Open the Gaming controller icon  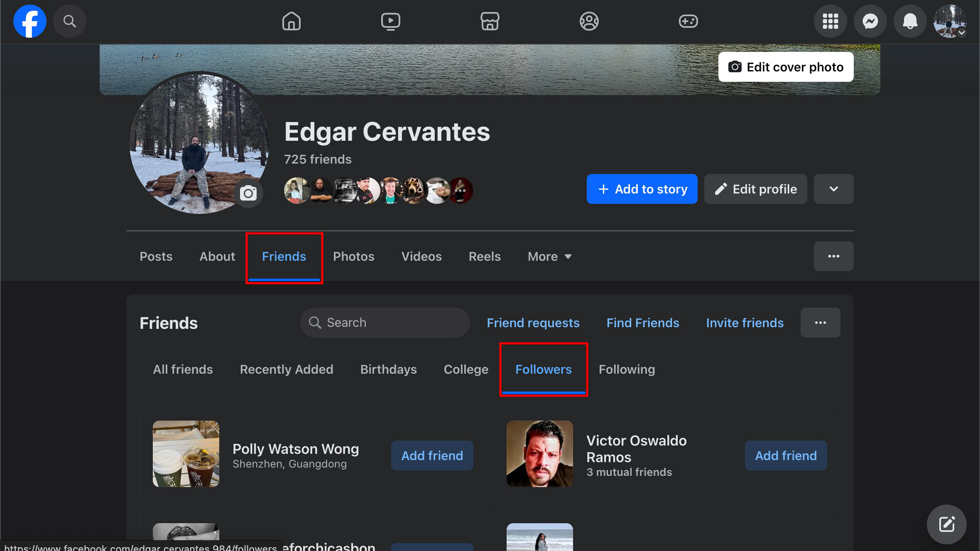pos(688,21)
